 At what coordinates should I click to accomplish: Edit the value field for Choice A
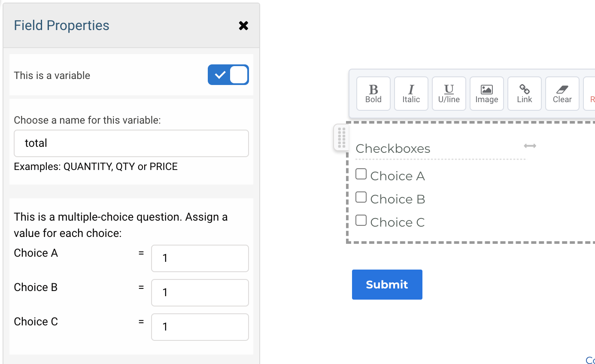200,258
